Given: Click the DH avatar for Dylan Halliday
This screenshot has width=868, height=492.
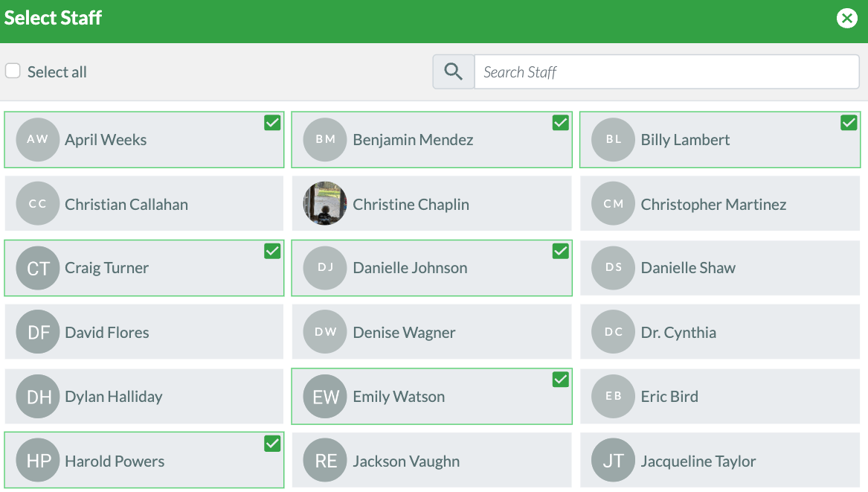Looking at the screenshot, I should pos(38,397).
